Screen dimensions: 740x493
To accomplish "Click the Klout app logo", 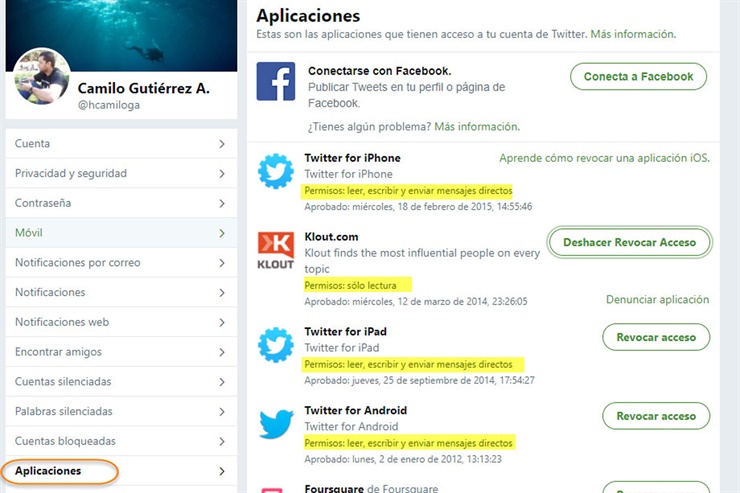I will click(276, 250).
